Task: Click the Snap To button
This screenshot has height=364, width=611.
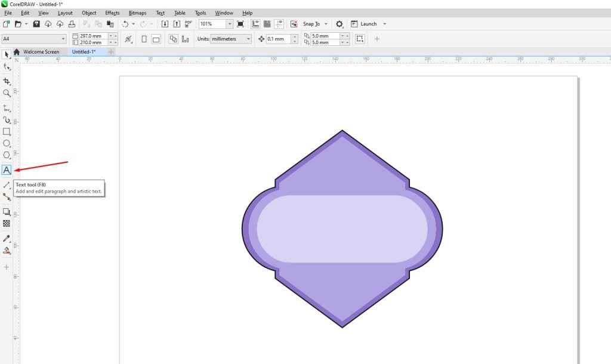Action: 311,24
